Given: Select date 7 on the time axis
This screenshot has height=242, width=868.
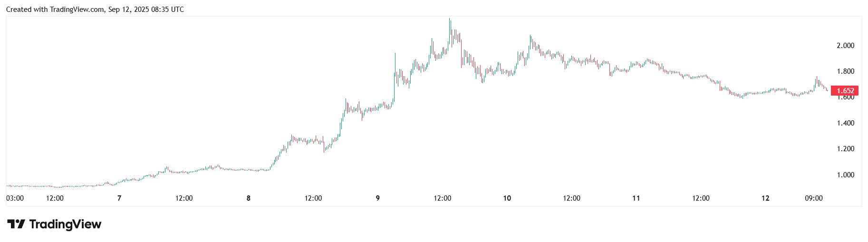Looking at the screenshot, I should 119,198.
